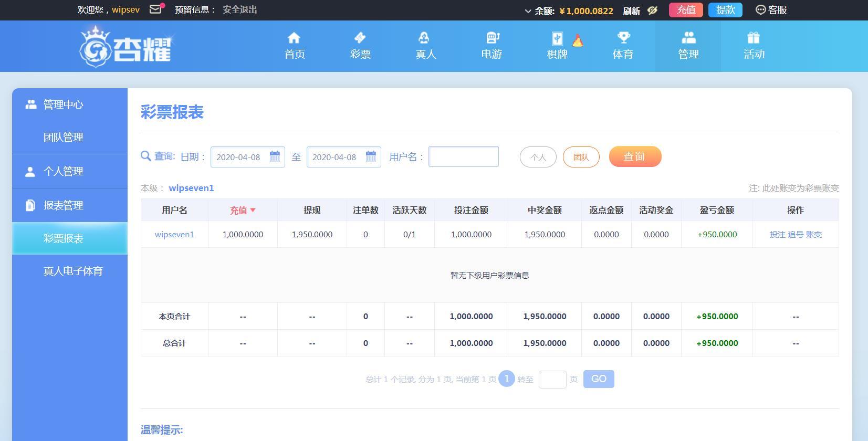Open the 体育 sports trophy icon
Viewport: 868px width, 441px height.
(x=623, y=38)
